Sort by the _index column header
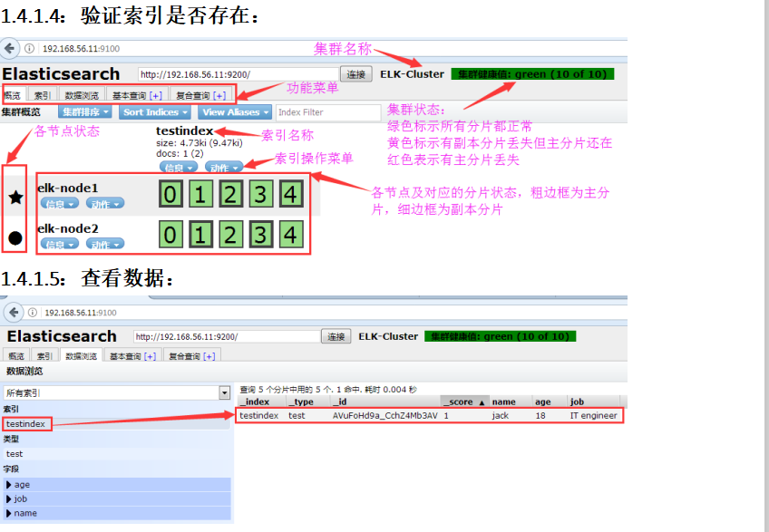This screenshot has width=769, height=532. [x=262, y=401]
